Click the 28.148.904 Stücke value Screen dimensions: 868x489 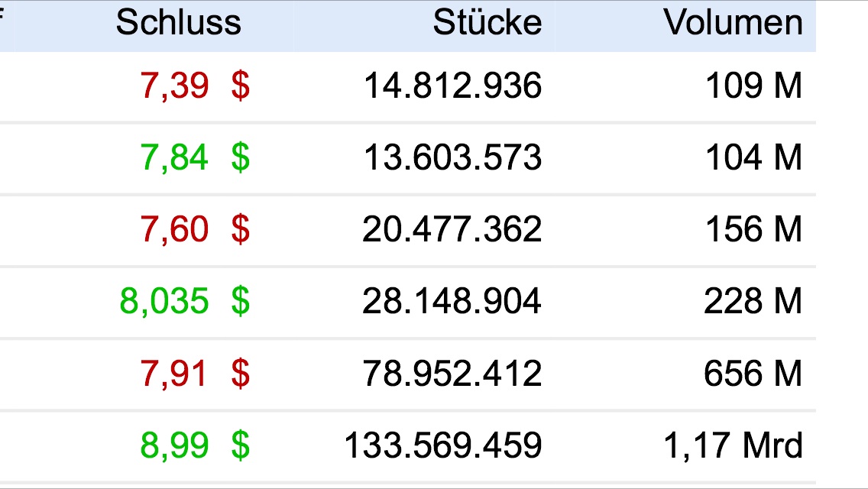(x=452, y=302)
